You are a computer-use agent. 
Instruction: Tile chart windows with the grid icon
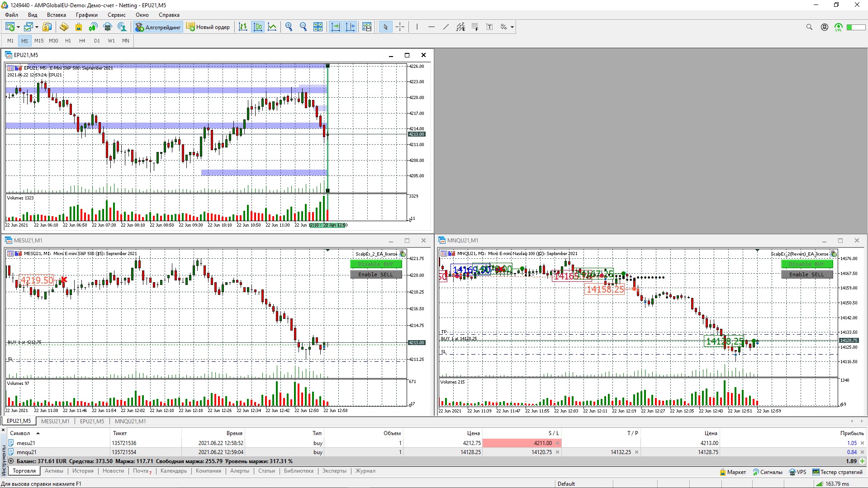(318, 27)
